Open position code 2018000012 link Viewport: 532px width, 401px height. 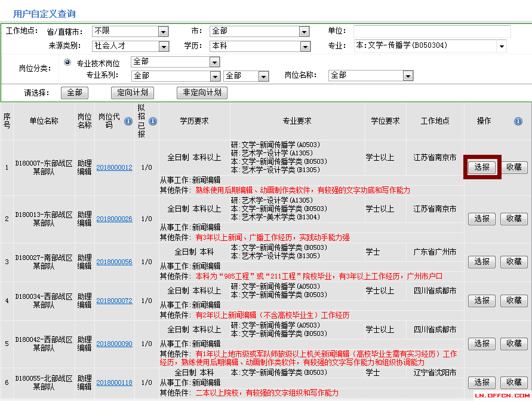tap(114, 167)
